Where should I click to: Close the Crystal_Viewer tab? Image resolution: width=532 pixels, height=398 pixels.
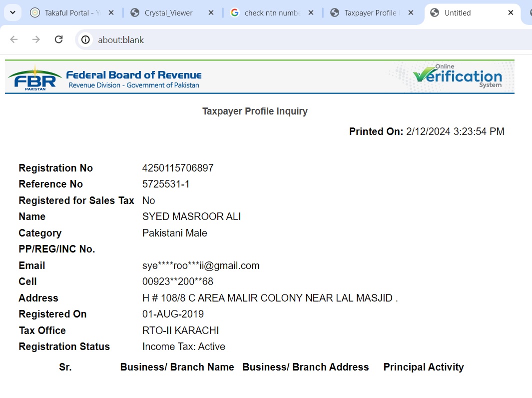coord(211,13)
